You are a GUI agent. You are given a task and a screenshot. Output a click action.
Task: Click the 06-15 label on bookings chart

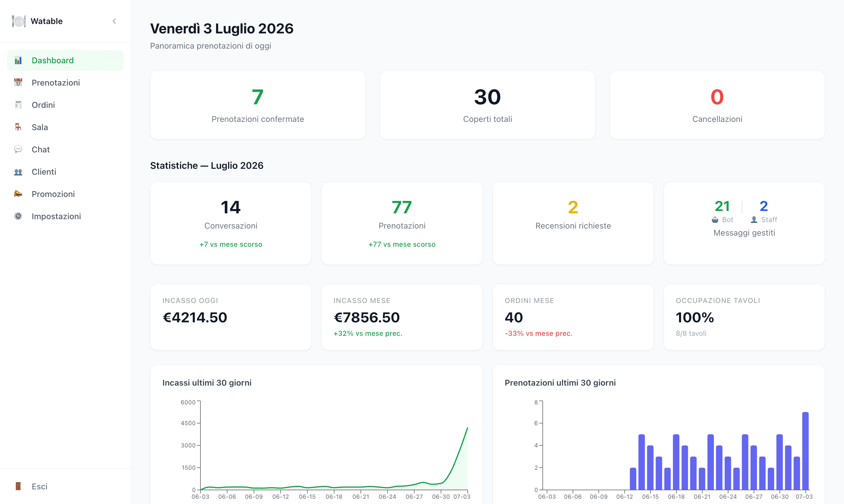(x=650, y=497)
